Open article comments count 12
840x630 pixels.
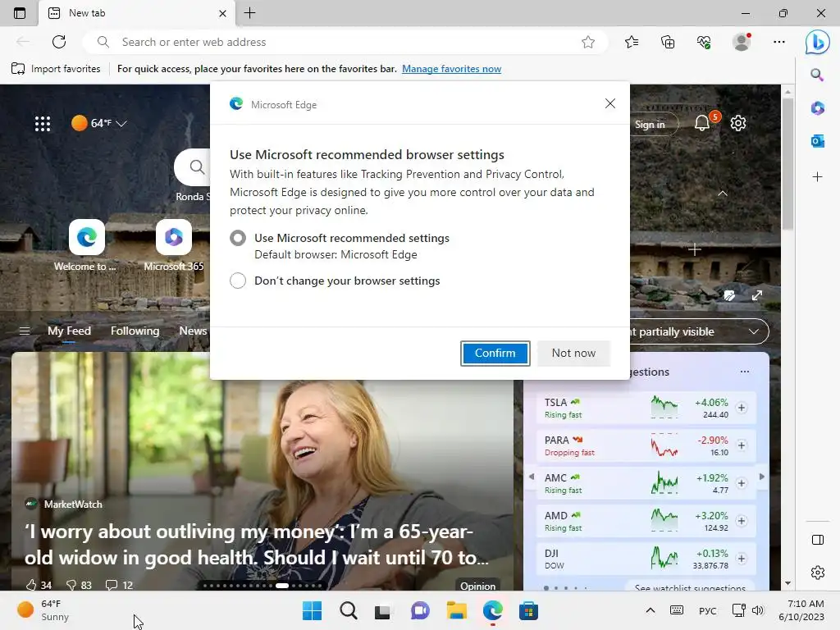tap(119, 585)
